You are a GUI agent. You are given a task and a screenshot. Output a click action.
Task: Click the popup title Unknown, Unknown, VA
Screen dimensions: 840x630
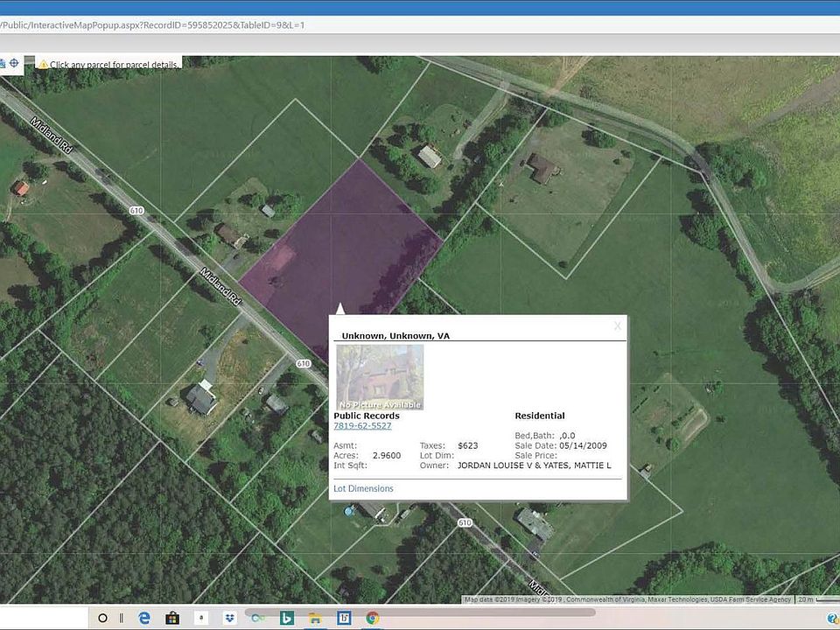point(395,336)
